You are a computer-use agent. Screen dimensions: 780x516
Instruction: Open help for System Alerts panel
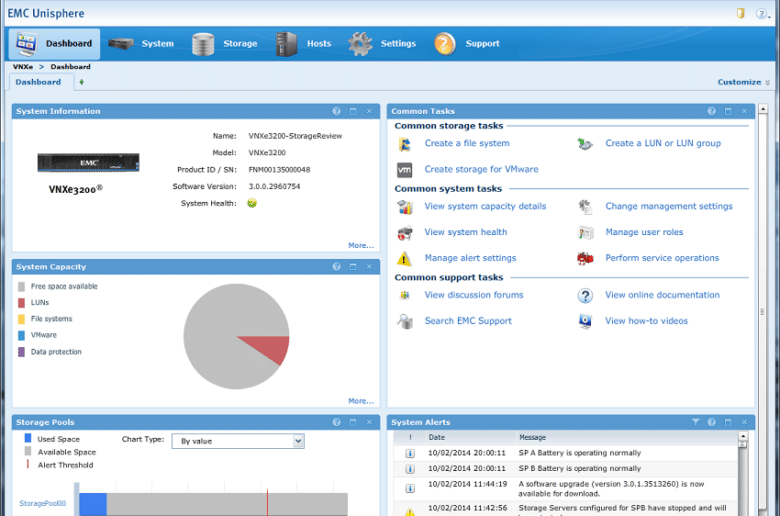tap(712, 422)
